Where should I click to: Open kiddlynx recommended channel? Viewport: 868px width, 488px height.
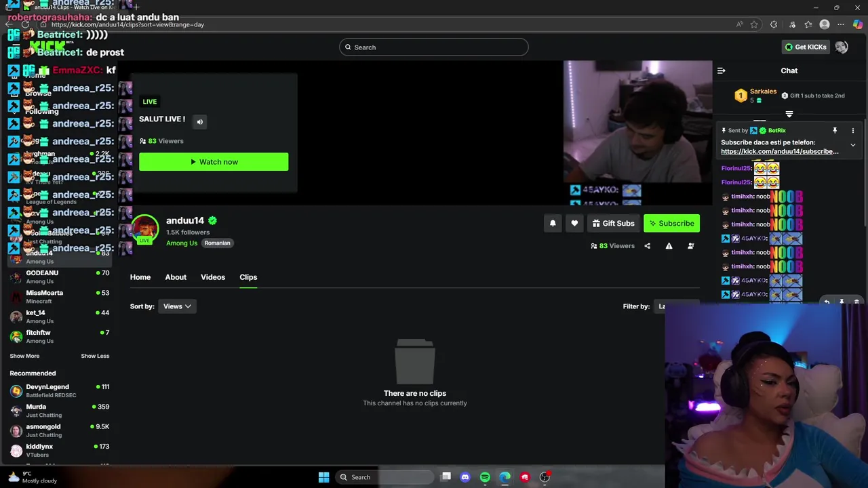pos(60,450)
